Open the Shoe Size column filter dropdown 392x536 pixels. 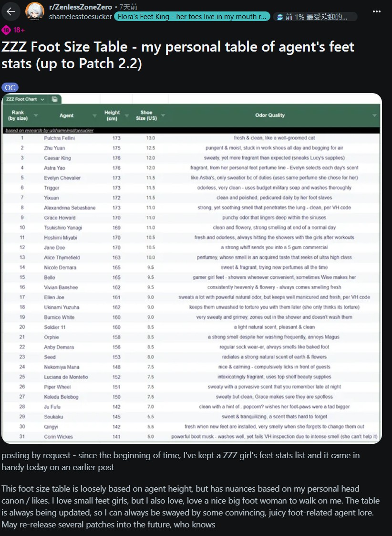coord(163,116)
